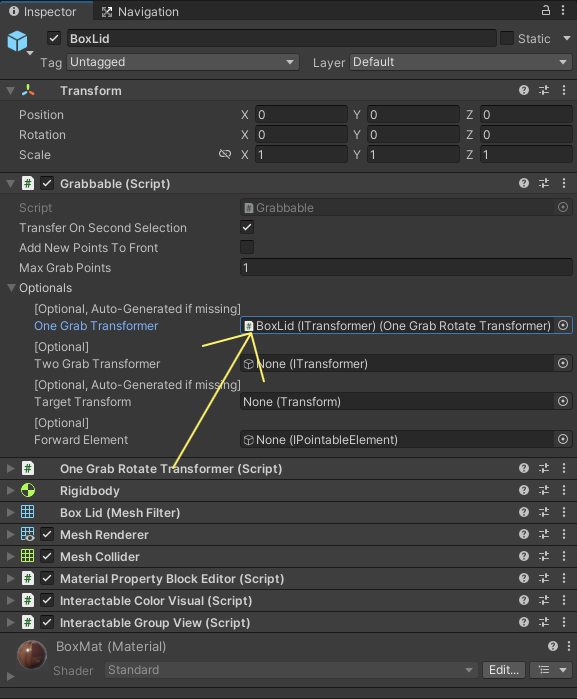Screen dimensions: 577x699
Task: Expand One Grab Rotate Transformer component
Action: click(10, 468)
